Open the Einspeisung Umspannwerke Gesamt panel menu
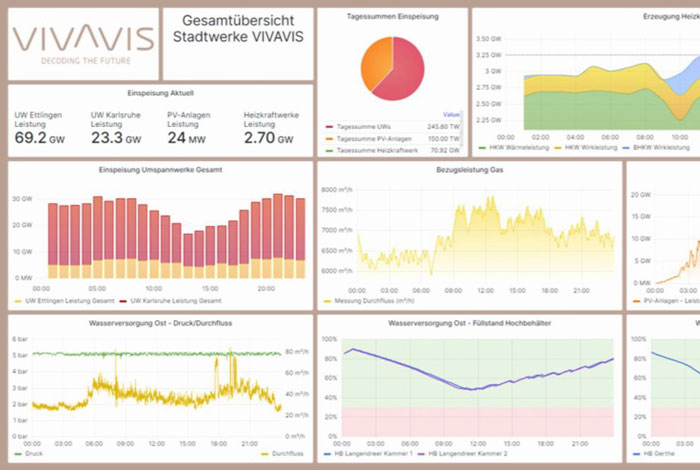Image resolution: width=700 pixels, height=470 pixels. pyautogui.click(x=160, y=170)
